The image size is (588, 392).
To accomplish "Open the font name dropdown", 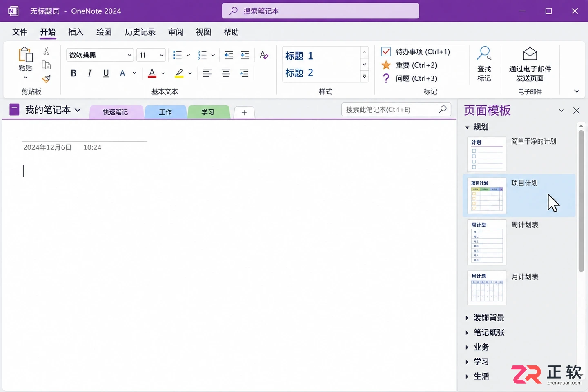I will 129,55.
